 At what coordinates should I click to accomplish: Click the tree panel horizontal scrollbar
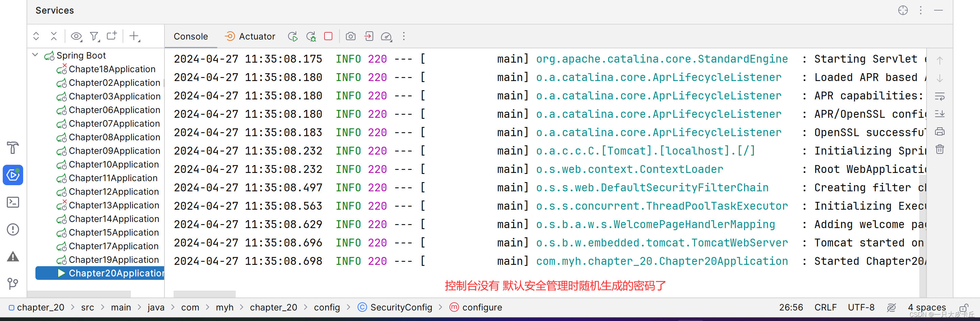point(79,294)
